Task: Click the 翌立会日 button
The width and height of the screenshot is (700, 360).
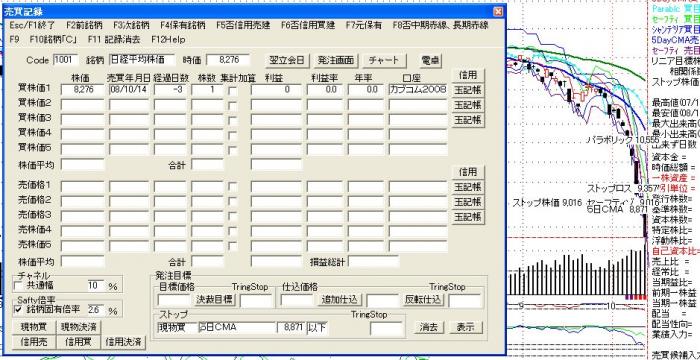Action: pyautogui.click(x=287, y=60)
